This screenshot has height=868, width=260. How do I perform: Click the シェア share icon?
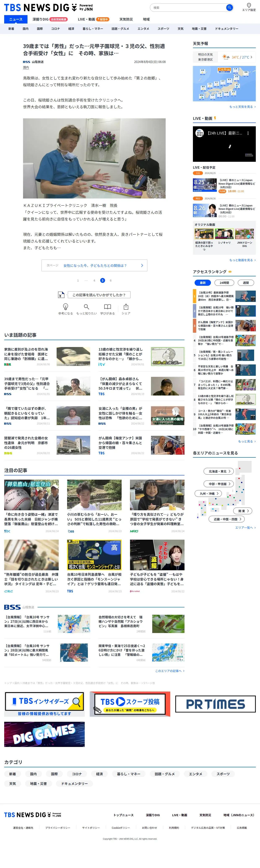click(x=126, y=307)
